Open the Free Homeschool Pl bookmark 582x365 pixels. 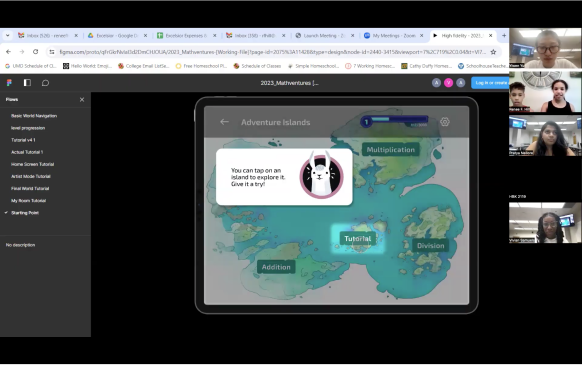(x=201, y=66)
